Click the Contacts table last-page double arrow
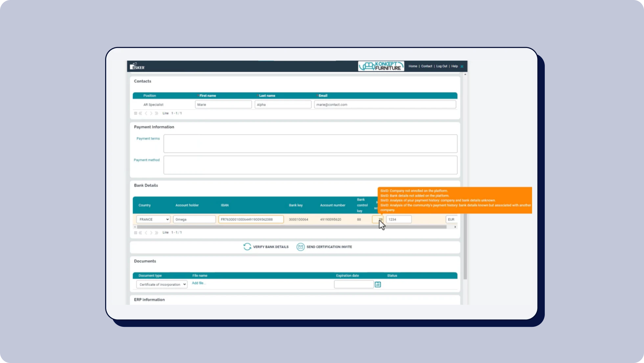 click(157, 113)
